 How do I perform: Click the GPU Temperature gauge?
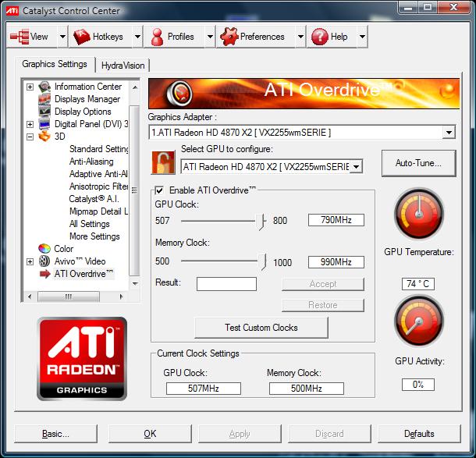pyautogui.click(x=419, y=214)
